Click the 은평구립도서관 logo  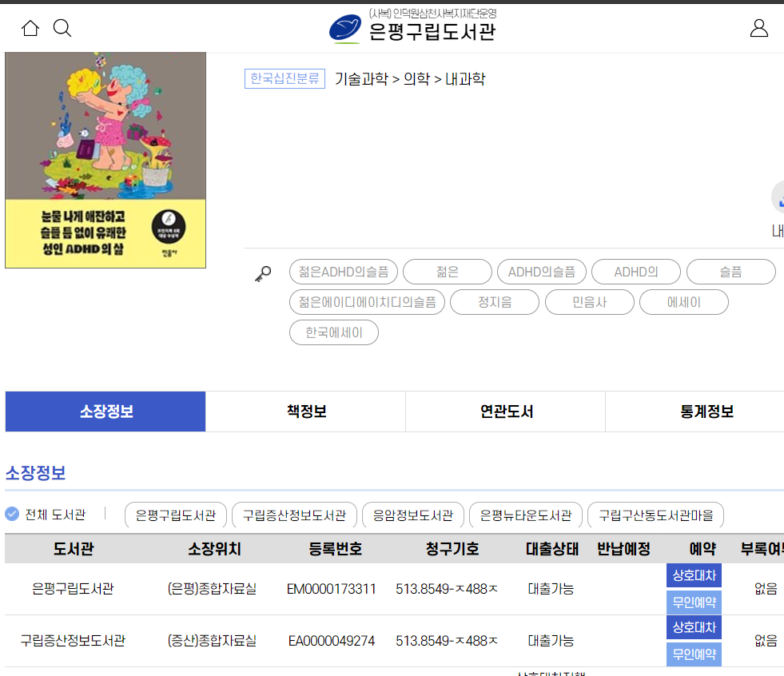pos(413,26)
